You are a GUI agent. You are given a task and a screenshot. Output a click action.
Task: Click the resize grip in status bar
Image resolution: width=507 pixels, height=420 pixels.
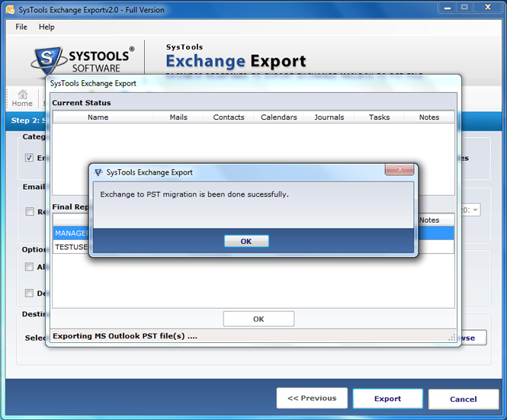click(451, 338)
